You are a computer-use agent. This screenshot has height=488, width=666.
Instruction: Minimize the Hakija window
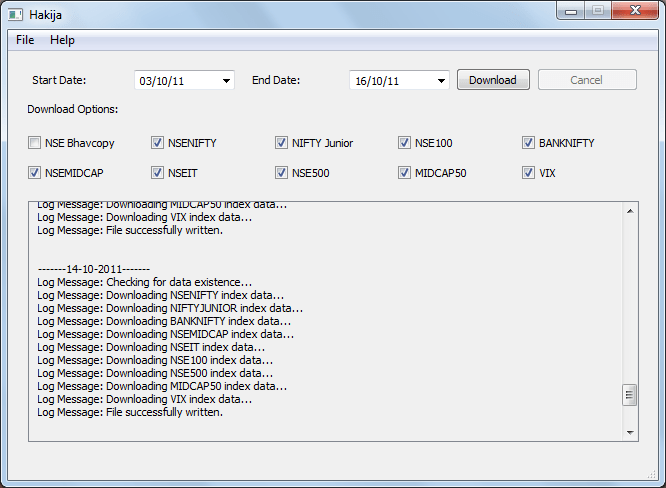571,11
